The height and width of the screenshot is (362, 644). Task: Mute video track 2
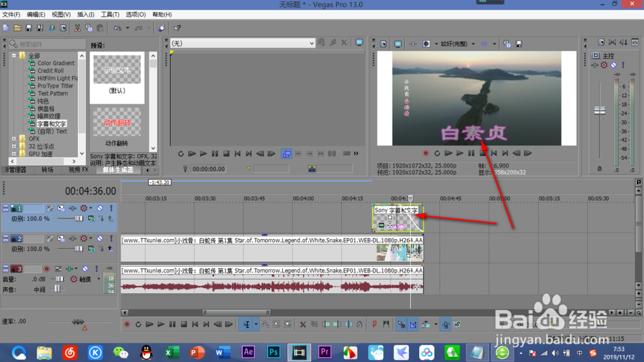pyautogui.click(x=100, y=239)
